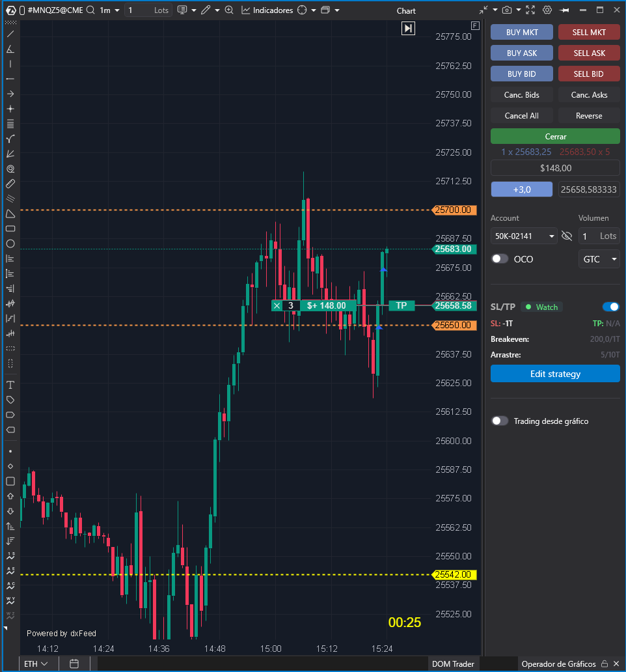Image resolution: width=626 pixels, height=672 pixels.
Task: Open the GTC time-in-force dropdown
Action: 599,259
